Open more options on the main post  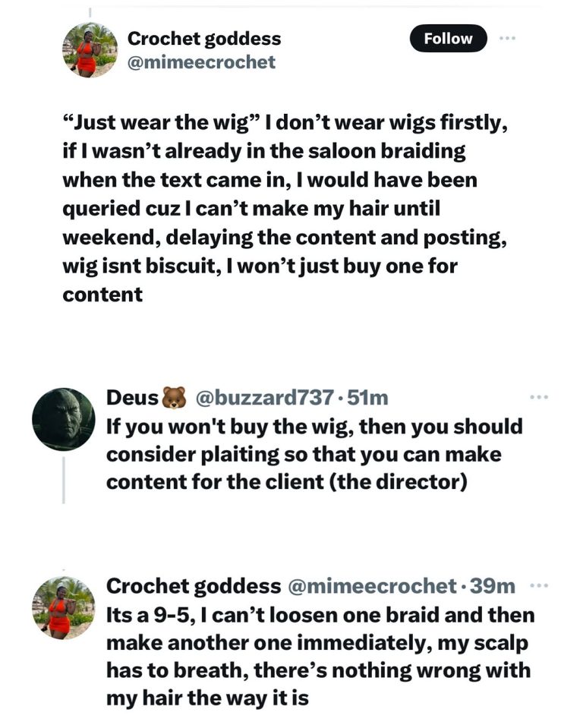[506, 39]
